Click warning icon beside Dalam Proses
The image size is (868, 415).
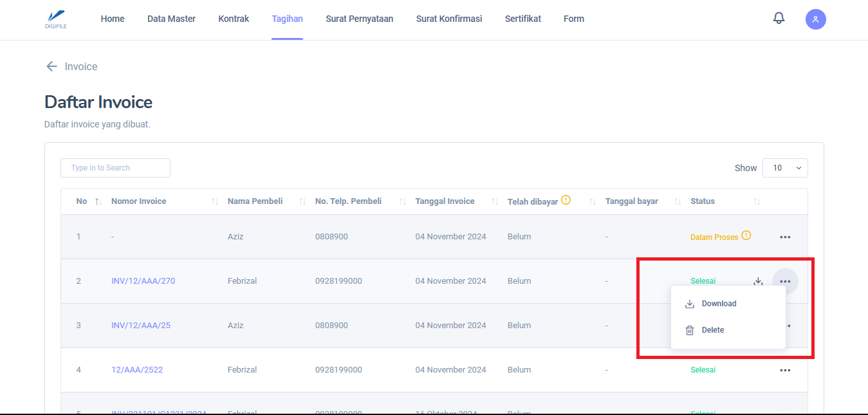(746, 235)
